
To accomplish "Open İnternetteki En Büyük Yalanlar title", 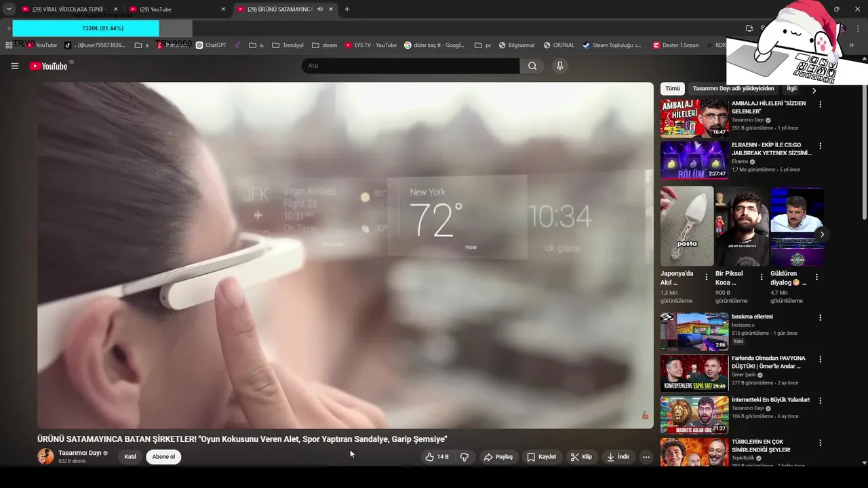I will pyautogui.click(x=770, y=400).
